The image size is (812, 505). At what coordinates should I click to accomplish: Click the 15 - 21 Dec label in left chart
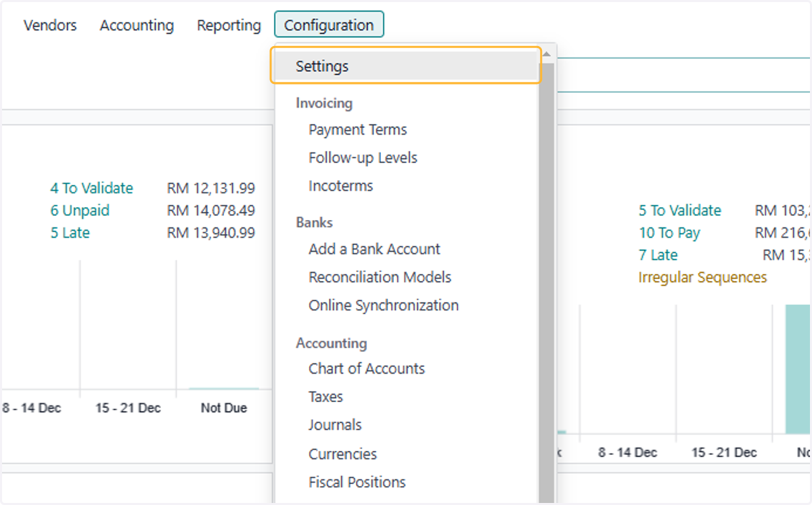tap(128, 408)
